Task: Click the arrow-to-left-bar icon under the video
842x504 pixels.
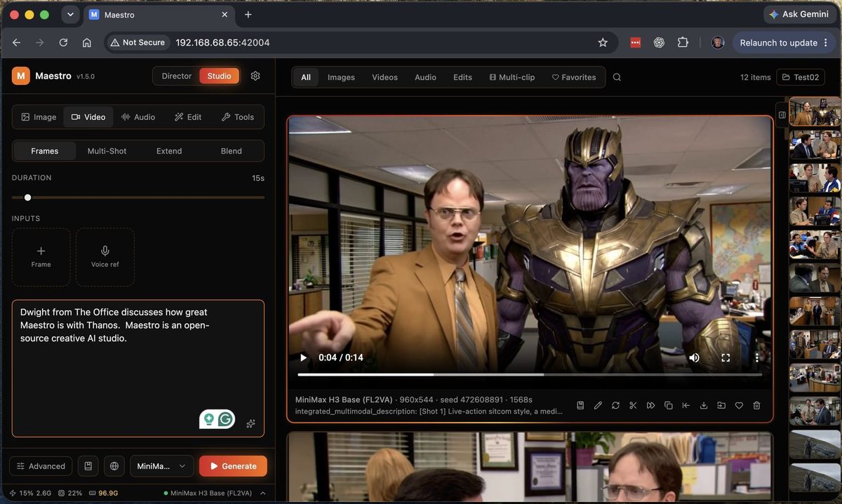Action: pyautogui.click(x=686, y=405)
